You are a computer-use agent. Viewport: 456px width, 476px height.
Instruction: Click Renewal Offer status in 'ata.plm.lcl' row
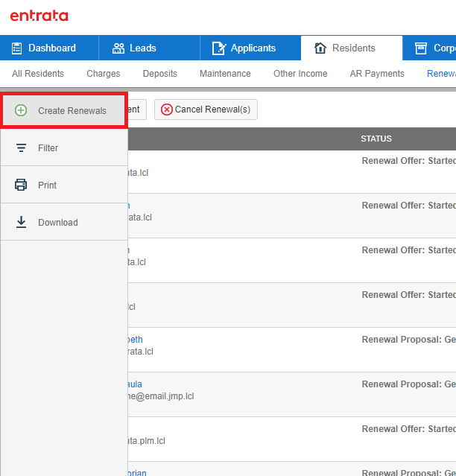(x=408, y=428)
